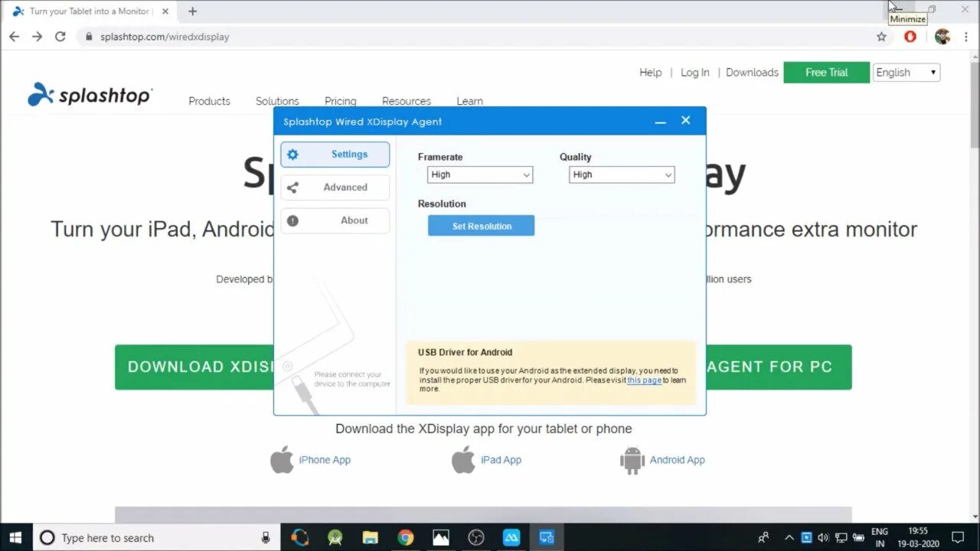The height and width of the screenshot is (551, 980).
Task: Click the Set Resolution button
Action: point(481,226)
